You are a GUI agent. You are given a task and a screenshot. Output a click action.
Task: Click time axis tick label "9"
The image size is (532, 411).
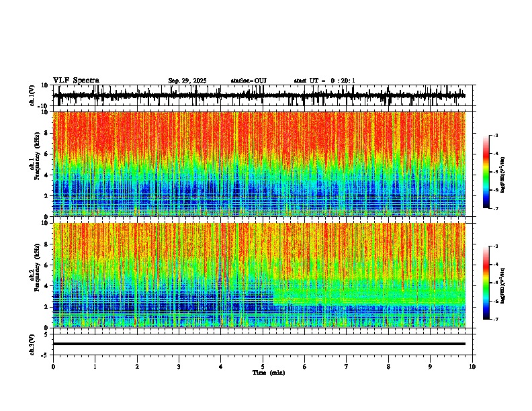click(x=430, y=367)
